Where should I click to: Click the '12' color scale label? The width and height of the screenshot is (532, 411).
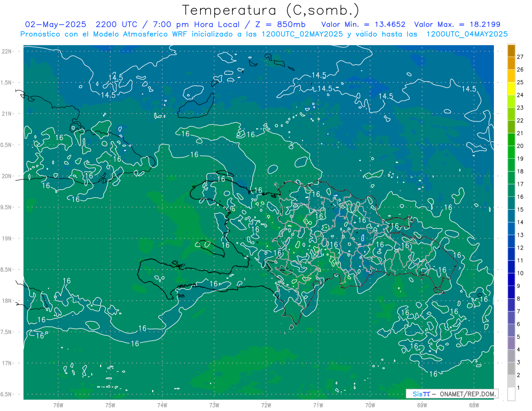(520, 248)
